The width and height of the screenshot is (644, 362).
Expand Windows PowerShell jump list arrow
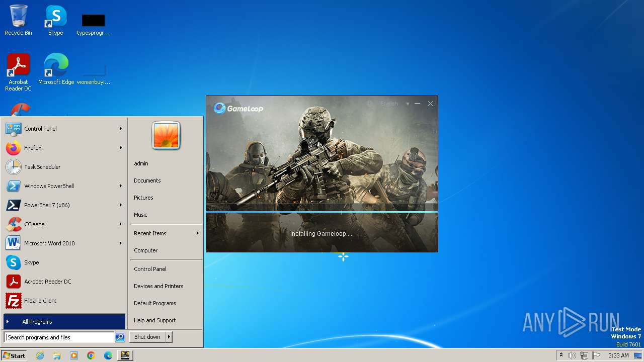(121, 186)
